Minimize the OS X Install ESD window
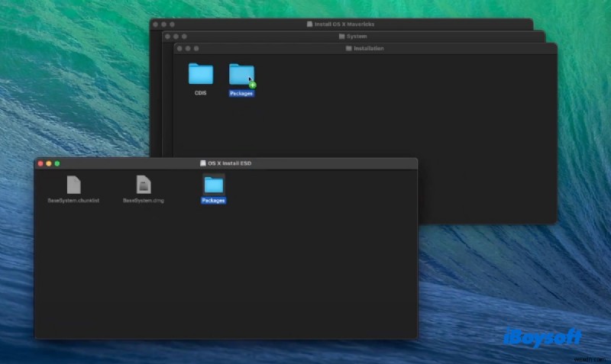The width and height of the screenshot is (611, 364). coord(49,163)
